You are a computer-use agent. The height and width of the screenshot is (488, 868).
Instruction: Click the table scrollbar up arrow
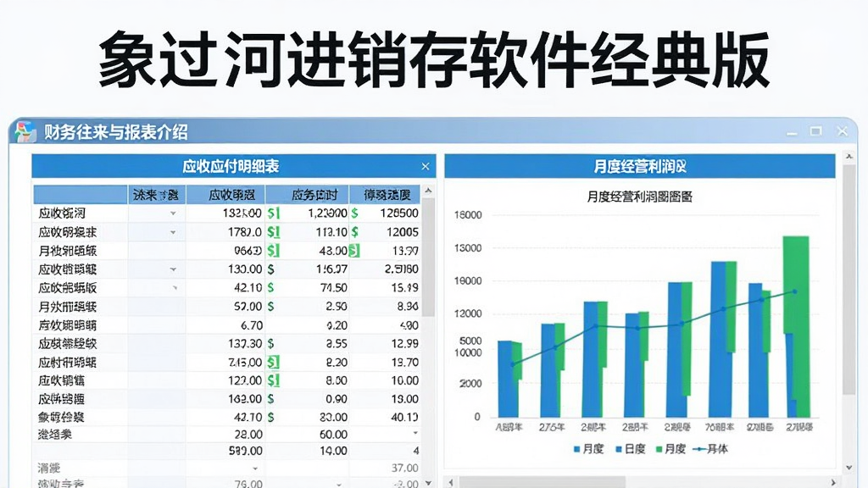[428, 191]
